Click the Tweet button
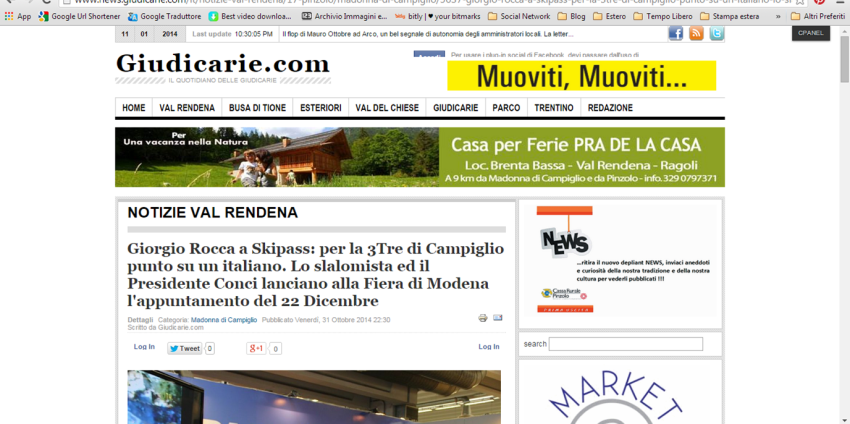This screenshot has height=424, width=850. click(185, 349)
